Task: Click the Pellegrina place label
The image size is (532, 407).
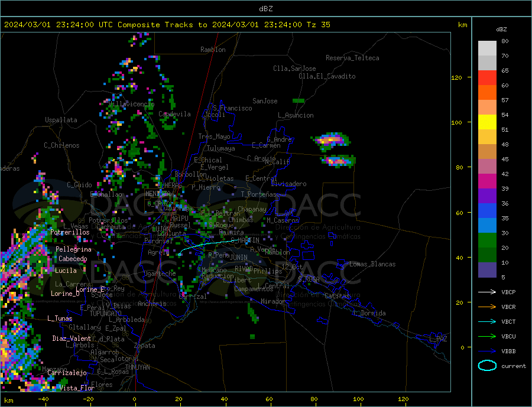Action: 74,249
